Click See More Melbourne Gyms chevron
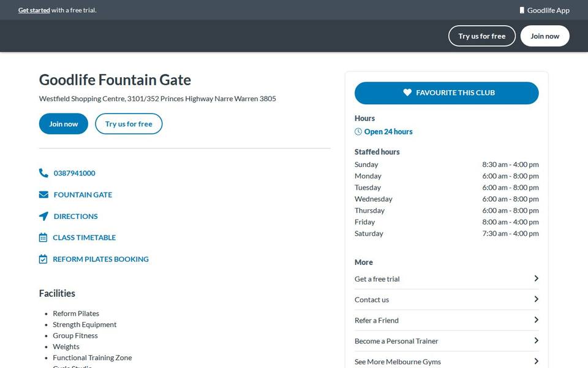The image size is (588, 368). (537, 361)
